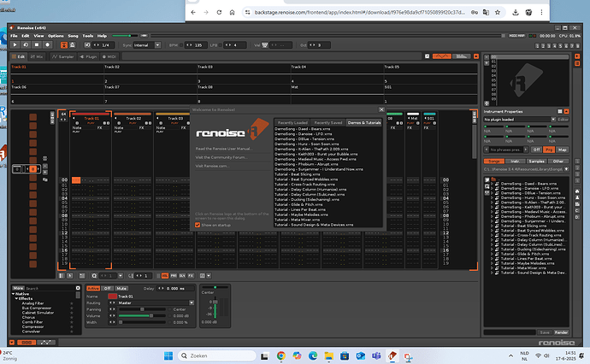
Task: Toggle the record/edit mode round button
Action: (x=47, y=44)
